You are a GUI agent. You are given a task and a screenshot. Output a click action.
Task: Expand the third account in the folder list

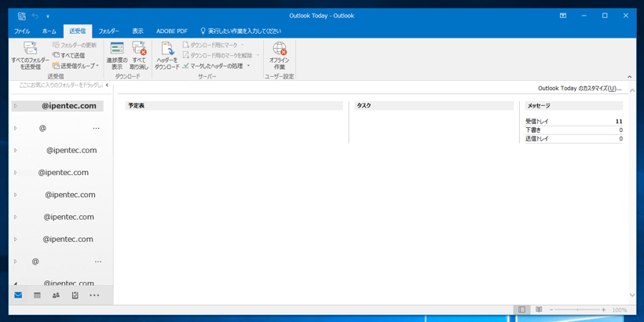tap(15, 150)
